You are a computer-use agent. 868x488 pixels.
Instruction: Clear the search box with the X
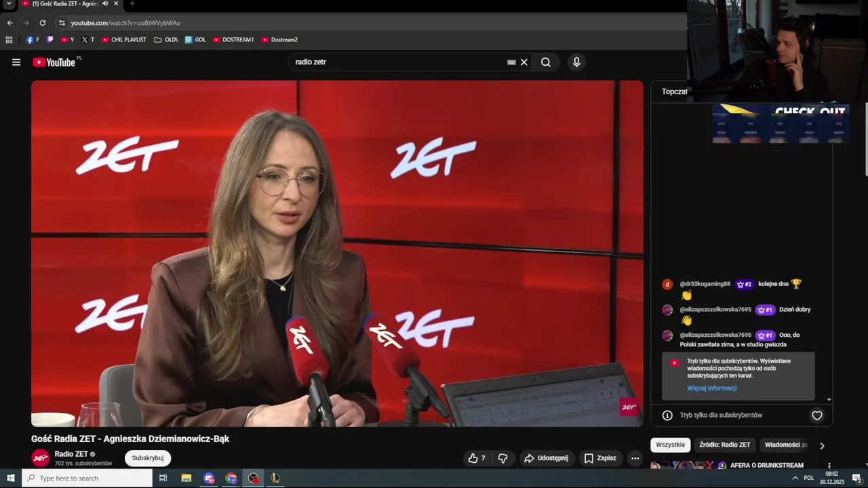point(524,62)
